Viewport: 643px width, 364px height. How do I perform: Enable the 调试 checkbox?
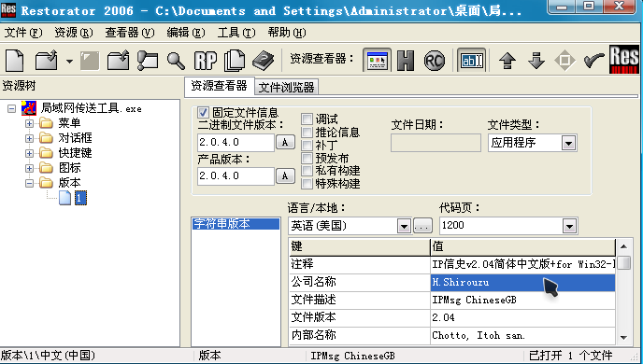pos(307,119)
